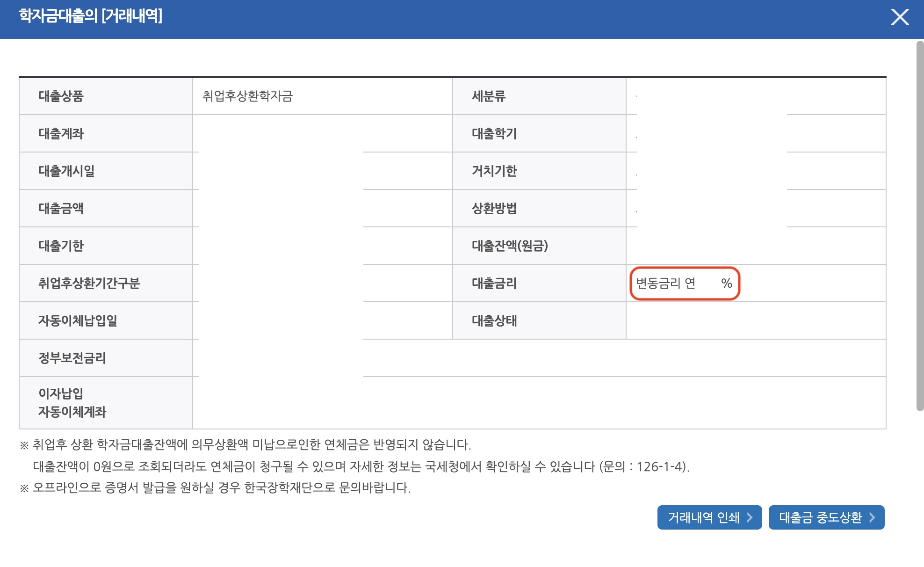
Task: Click the 대출상품 row header
Action: click(61, 96)
